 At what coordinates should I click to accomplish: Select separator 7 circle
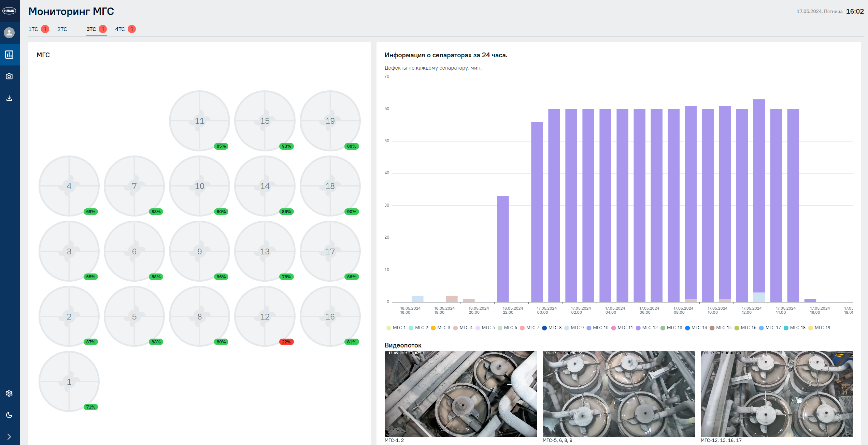[x=134, y=186]
